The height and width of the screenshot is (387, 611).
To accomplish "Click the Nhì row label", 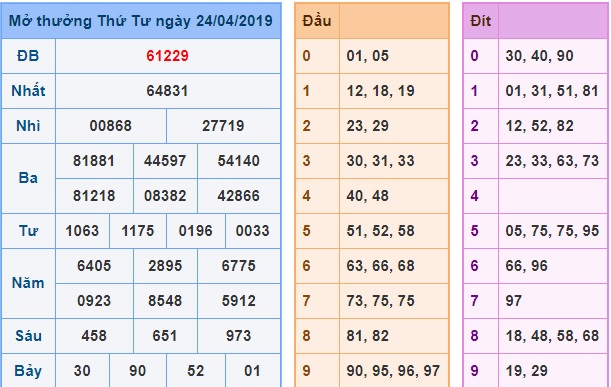I will pos(28,126).
